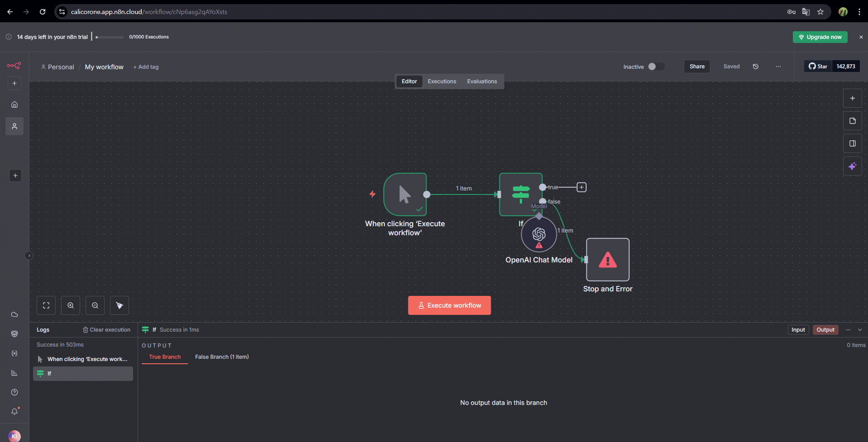Click Clear execution in Logs
Image resolution: width=868 pixels, height=442 pixels.
click(x=106, y=330)
